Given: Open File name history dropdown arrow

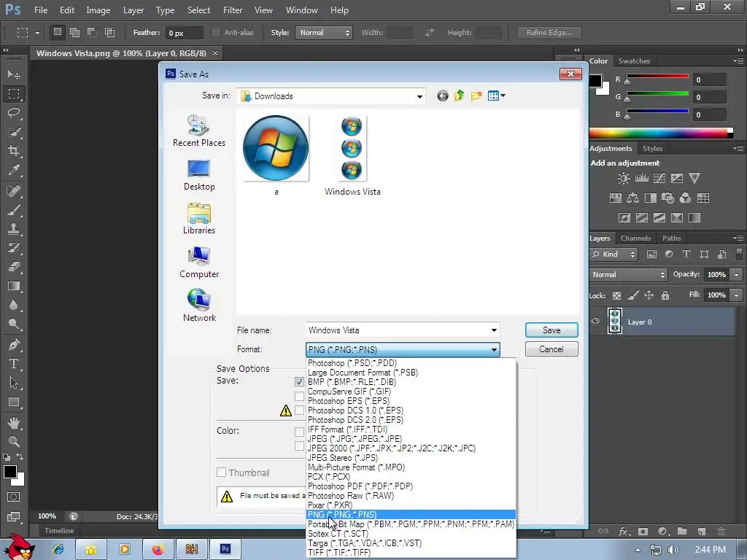Looking at the screenshot, I should click(494, 330).
